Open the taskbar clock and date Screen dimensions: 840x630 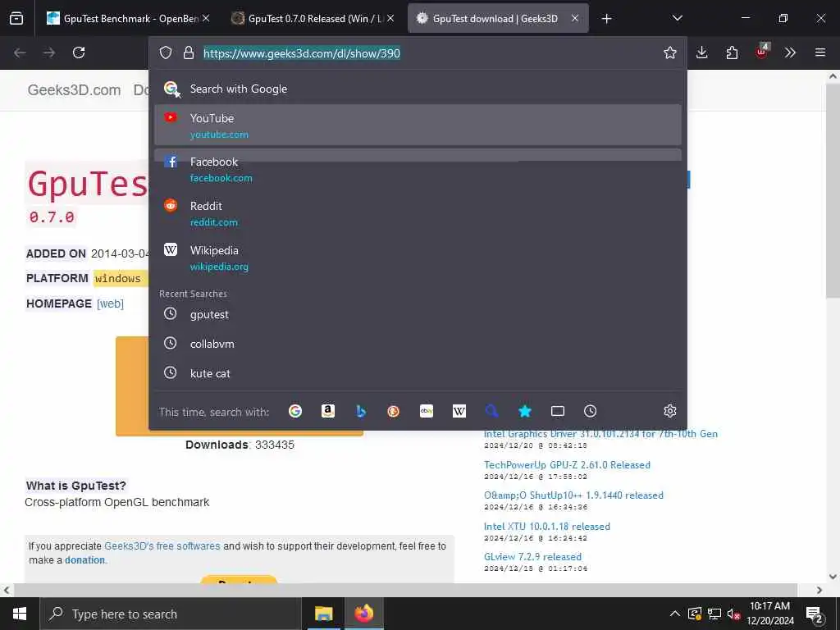click(770, 614)
